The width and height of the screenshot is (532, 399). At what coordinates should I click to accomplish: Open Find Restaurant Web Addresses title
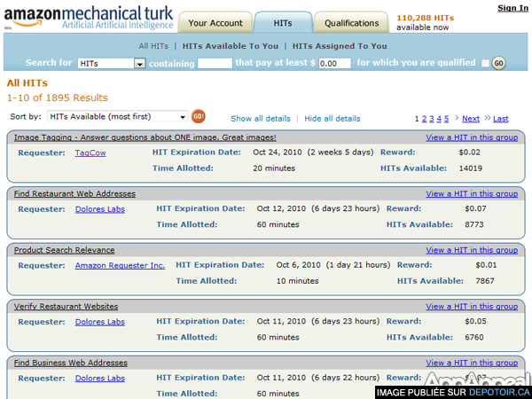pos(74,193)
